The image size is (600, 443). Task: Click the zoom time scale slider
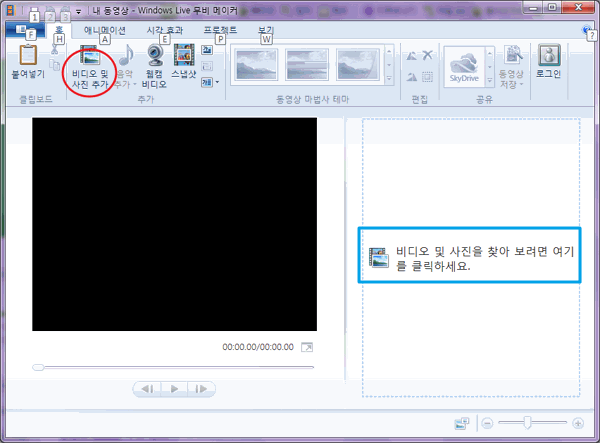coord(528,423)
